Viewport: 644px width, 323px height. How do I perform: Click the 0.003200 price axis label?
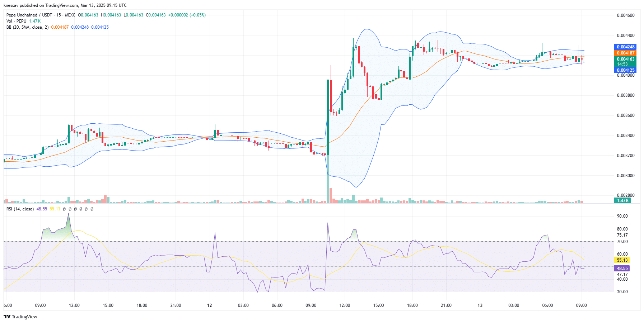point(626,156)
